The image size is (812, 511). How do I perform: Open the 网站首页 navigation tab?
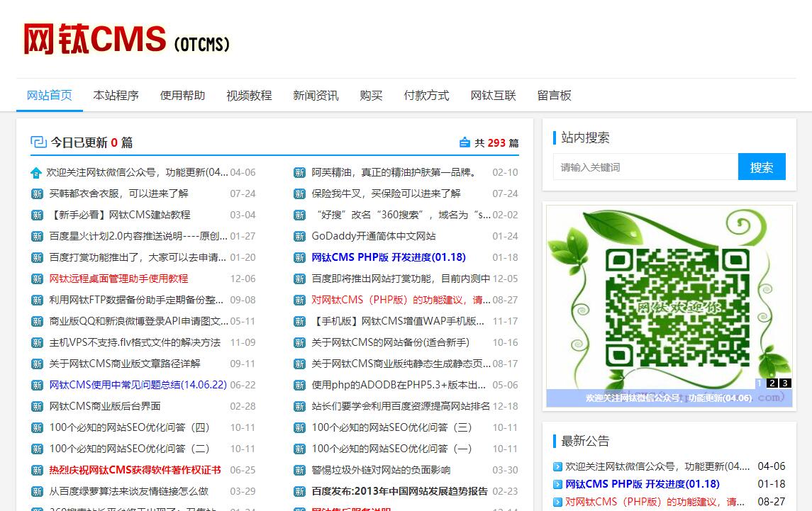tap(49, 95)
